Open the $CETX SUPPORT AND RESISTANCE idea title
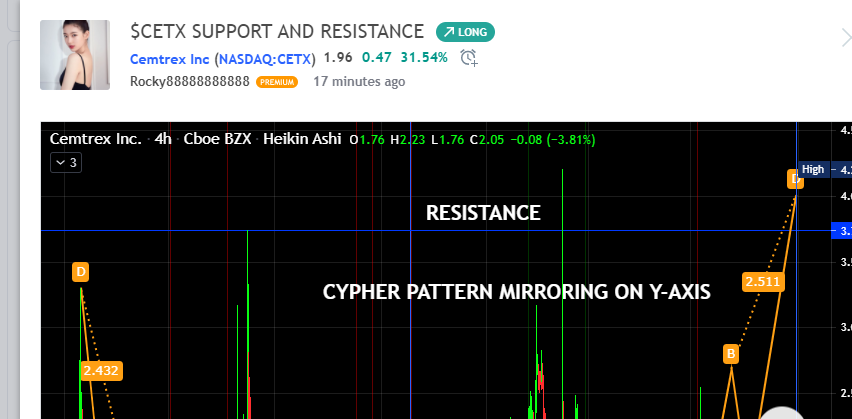The height and width of the screenshot is (419, 852). (x=277, y=32)
